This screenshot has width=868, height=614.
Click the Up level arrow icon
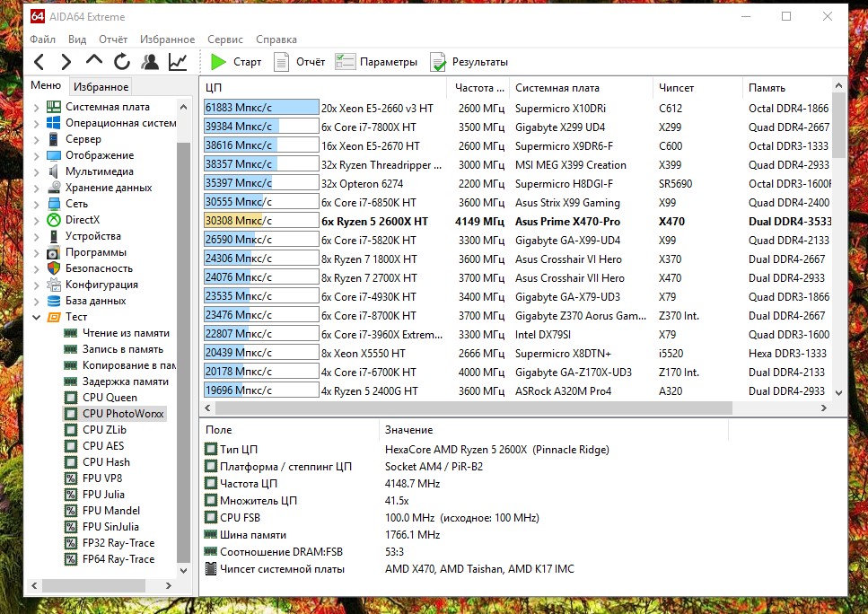pos(94,60)
